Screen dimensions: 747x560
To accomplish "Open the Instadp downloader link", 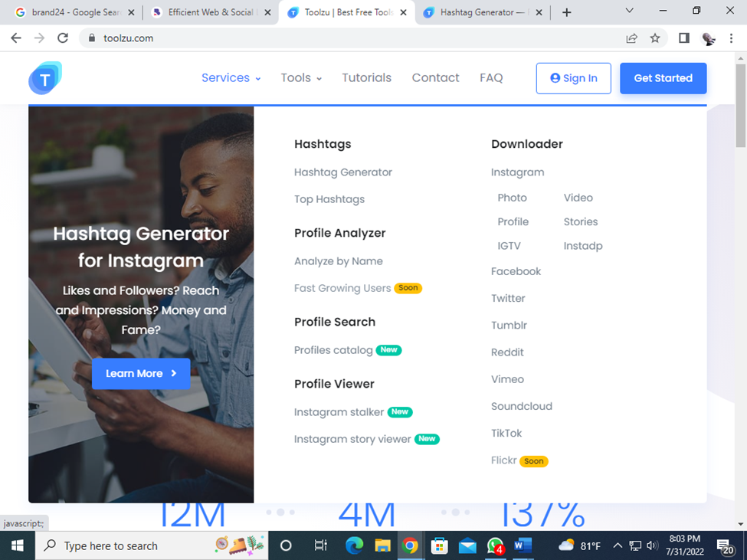I will coord(582,246).
